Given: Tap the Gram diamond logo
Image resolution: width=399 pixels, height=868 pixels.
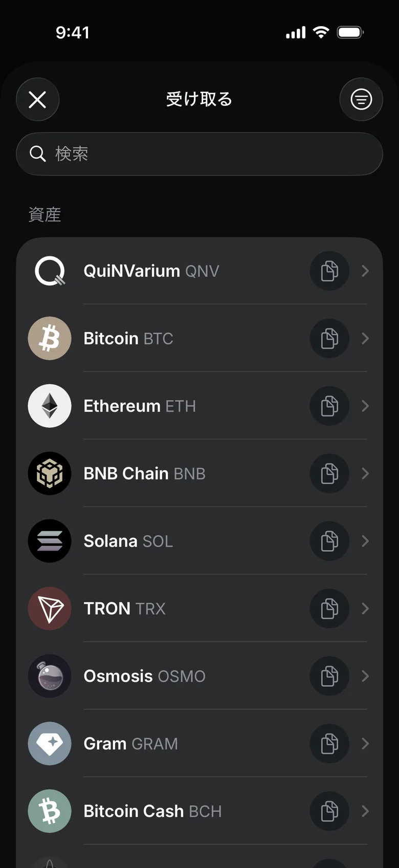Looking at the screenshot, I should pos(50,744).
